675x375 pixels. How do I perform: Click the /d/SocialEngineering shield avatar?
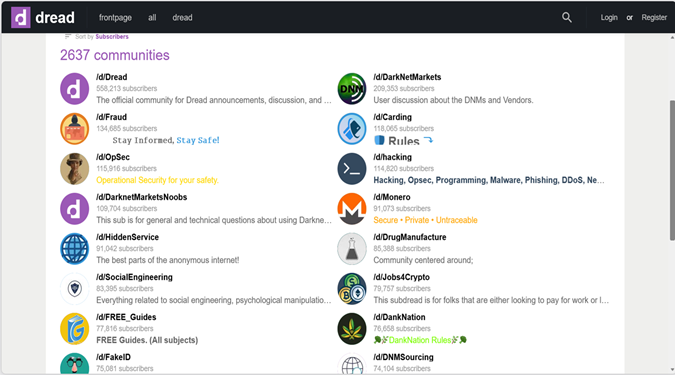(x=74, y=289)
